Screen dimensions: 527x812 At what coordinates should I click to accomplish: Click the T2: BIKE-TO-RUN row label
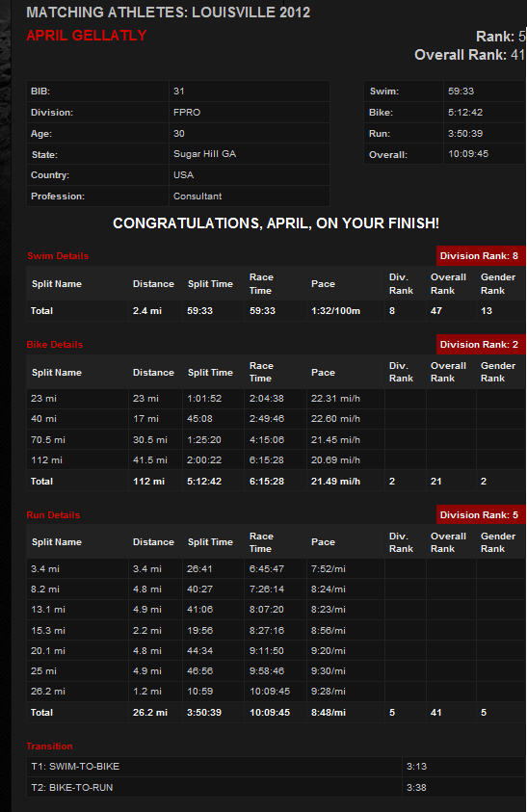71,787
